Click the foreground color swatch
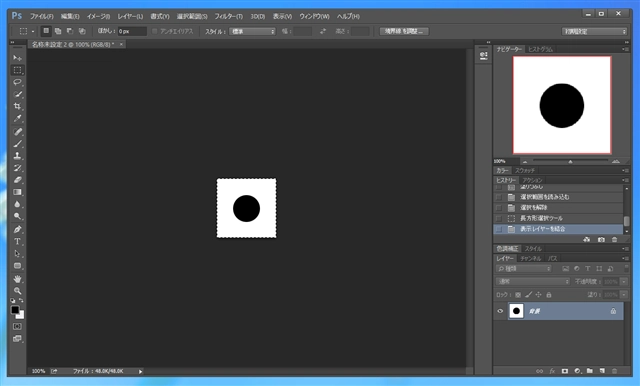The image size is (640, 386). [15, 310]
